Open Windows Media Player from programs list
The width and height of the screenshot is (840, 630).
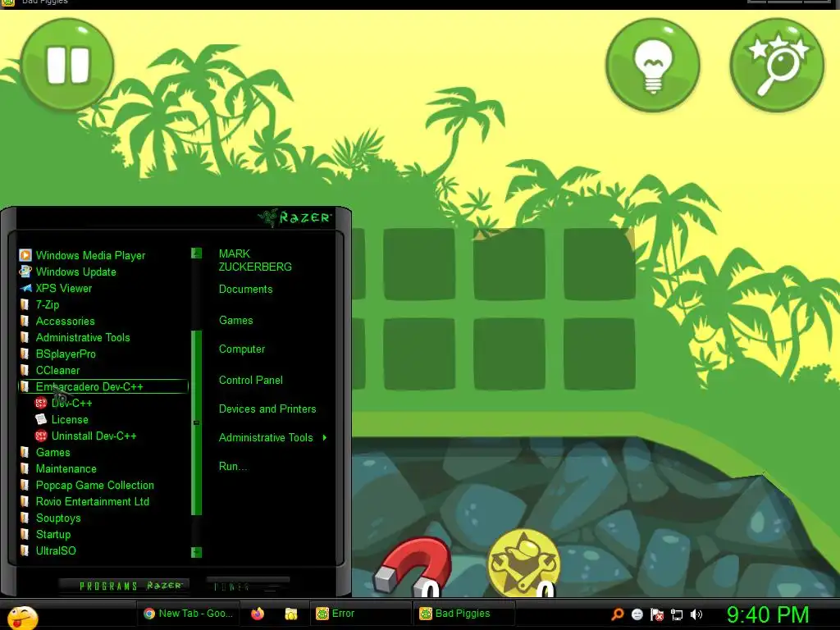click(90, 255)
